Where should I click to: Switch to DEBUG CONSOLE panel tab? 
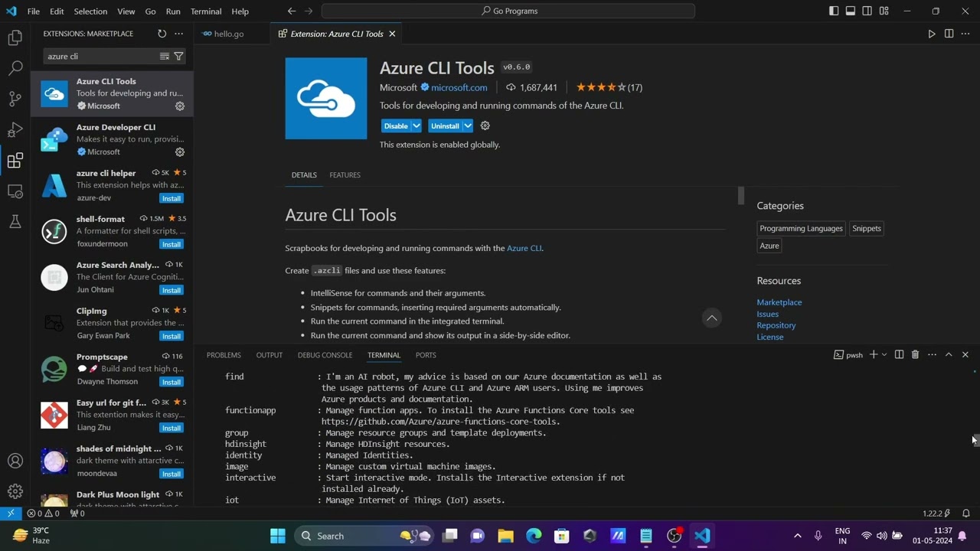coord(325,355)
